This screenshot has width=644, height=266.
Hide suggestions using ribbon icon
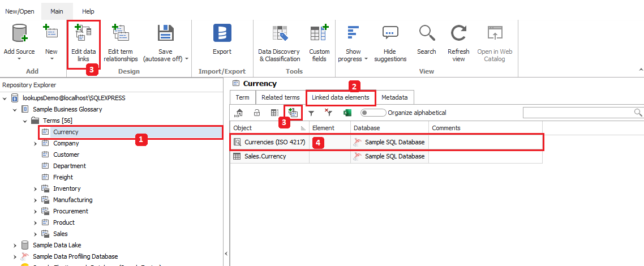pyautogui.click(x=390, y=34)
